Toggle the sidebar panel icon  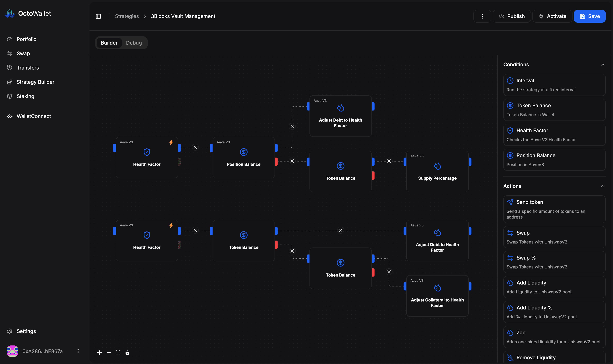point(98,16)
